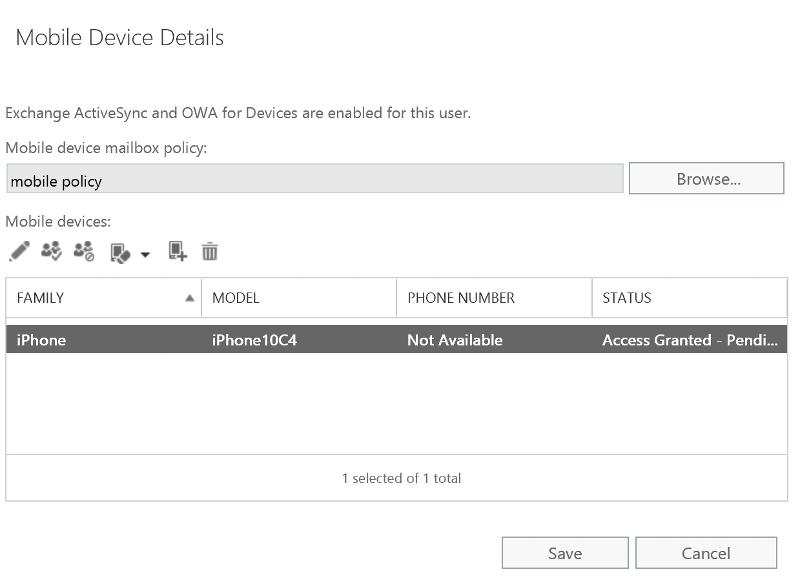Click the iPhone10C4 model cell
This screenshot has width=800, height=584.
coord(254,340)
